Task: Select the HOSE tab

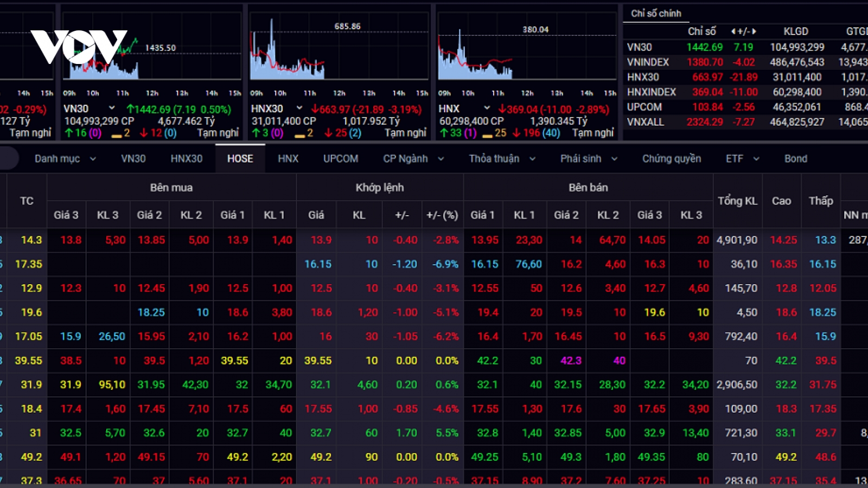Action: 240,159
